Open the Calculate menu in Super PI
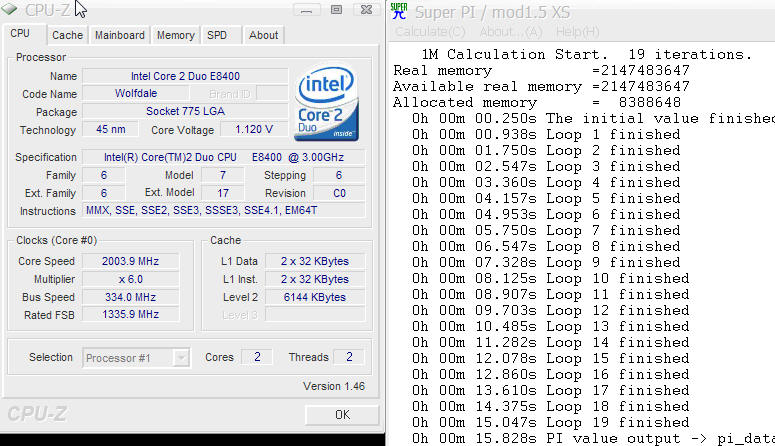 (x=430, y=31)
